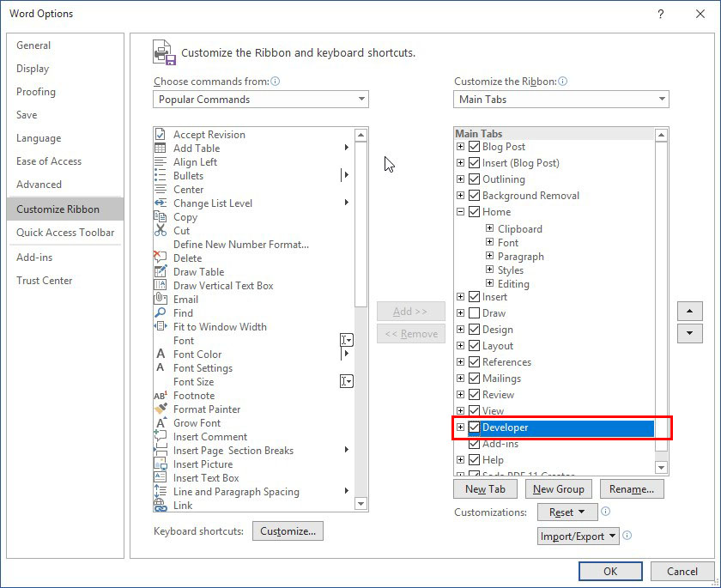Uncheck the Background Removal checkbox
721x588 pixels.
(474, 196)
